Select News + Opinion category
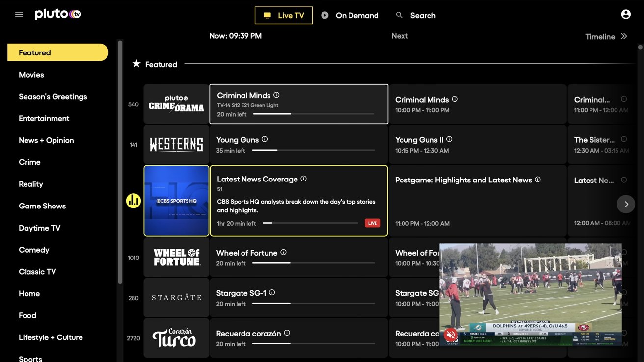 click(x=46, y=140)
